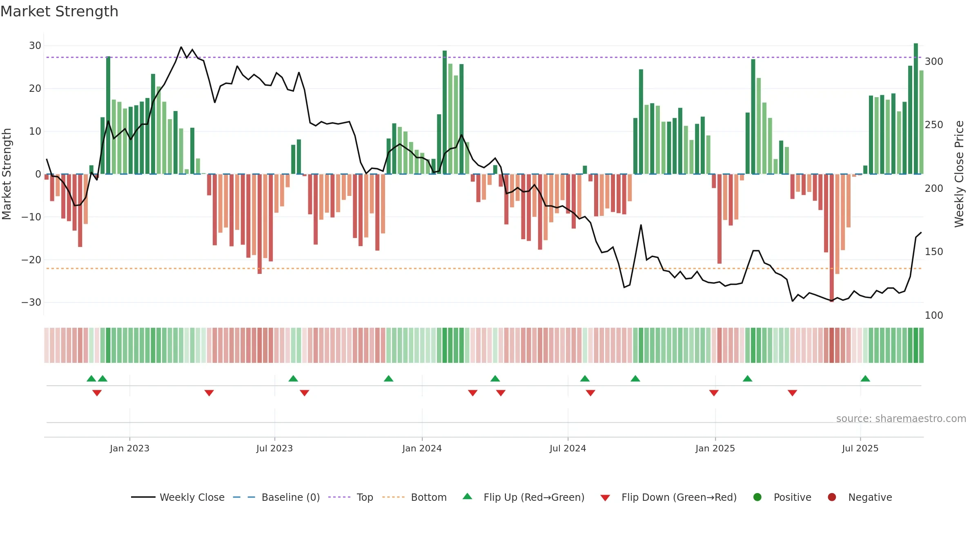The height and width of the screenshot is (551, 980).
Task: Click the leftmost green Flip Up triangle
Action: tap(91, 378)
